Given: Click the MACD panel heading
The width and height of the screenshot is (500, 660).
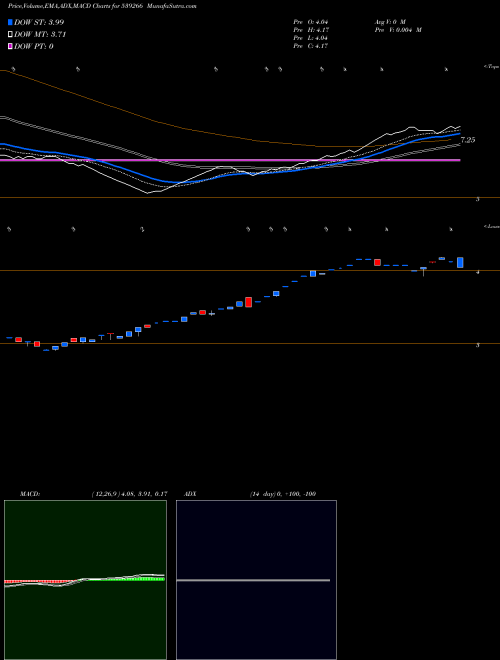Looking at the screenshot, I should point(30,494).
